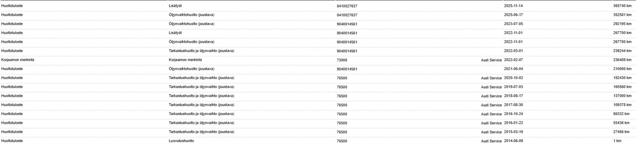644x146 pixels.
Task: Click the date 2018-08-17
Action: [x=513, y=96]
